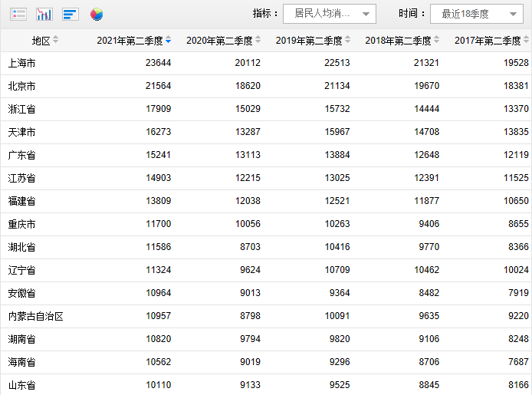Click the value 8703 for 湖北省

pyautogui.click(x=250, y=247)
